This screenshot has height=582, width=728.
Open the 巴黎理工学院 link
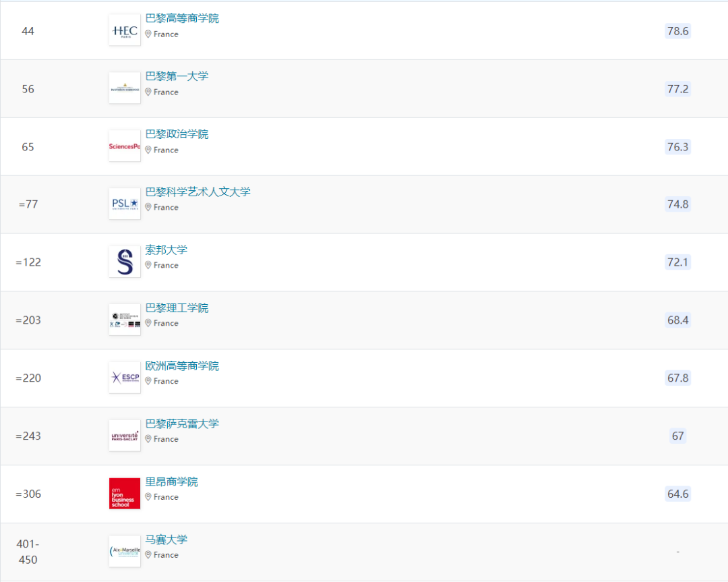click(x=177, y=308)
